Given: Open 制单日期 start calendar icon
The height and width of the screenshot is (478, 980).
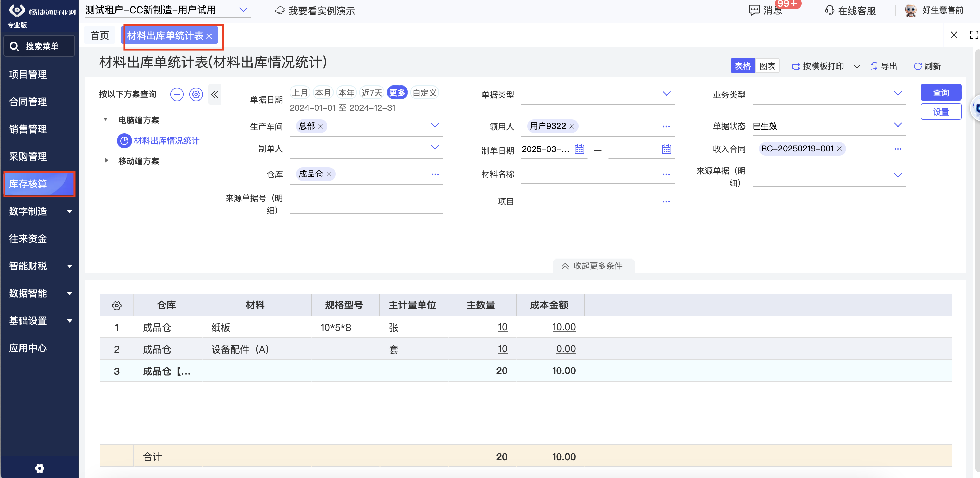Looking at the screenshot, I should [x=580, y=149].
